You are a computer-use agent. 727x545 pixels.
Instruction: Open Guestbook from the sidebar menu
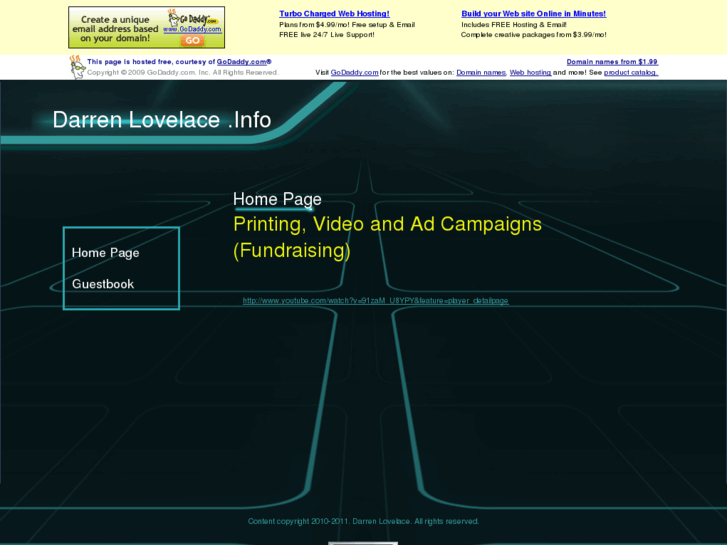click(x=103, y=284)
